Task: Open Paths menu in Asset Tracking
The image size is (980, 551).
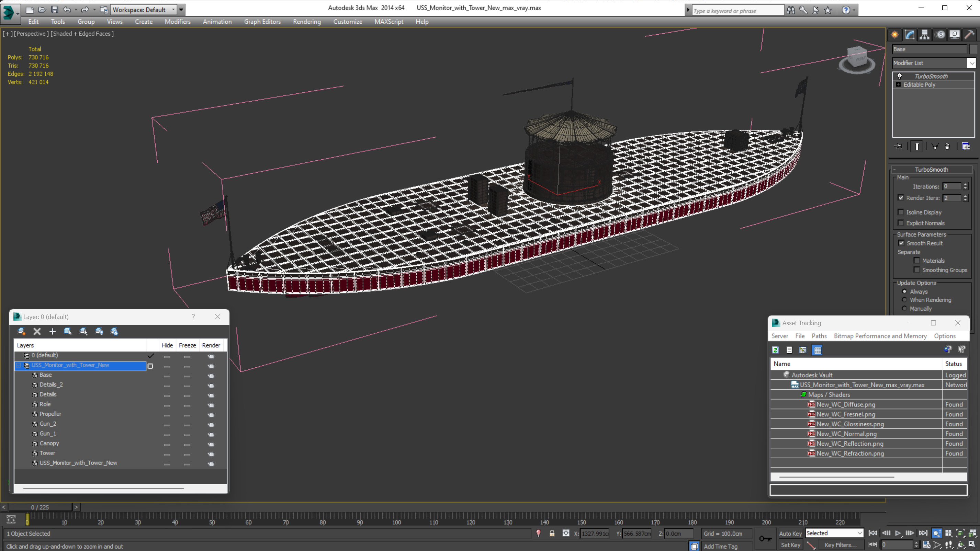Action: 819,336
